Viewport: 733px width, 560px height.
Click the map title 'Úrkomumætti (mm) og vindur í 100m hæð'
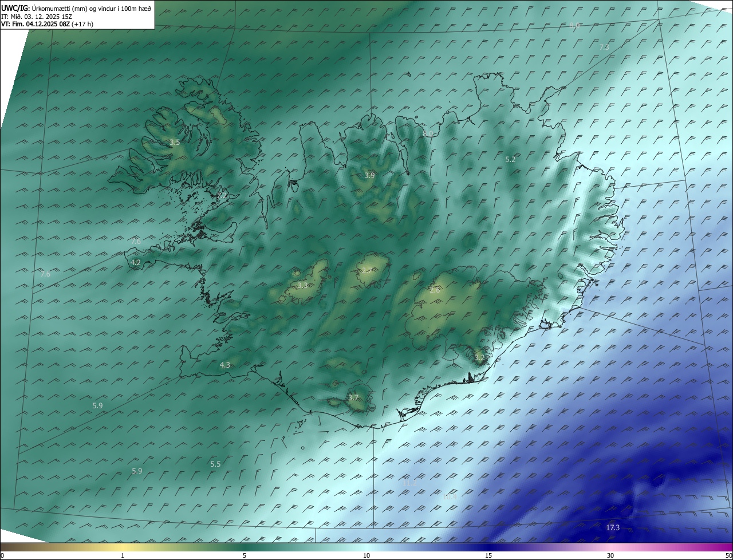point(92,9)
